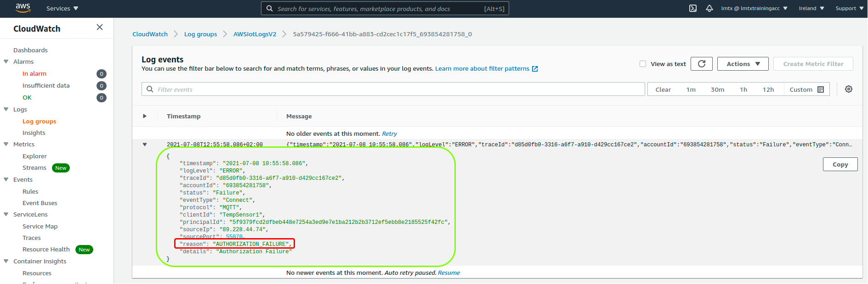
Task: Open Dashboards in sidebar
Action: [30, 50]
